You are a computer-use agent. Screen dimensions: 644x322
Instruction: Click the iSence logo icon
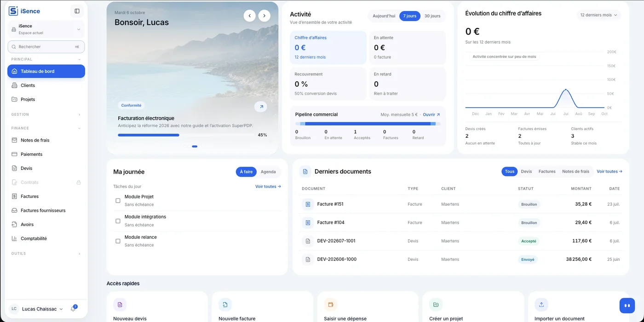pos(13,11)
